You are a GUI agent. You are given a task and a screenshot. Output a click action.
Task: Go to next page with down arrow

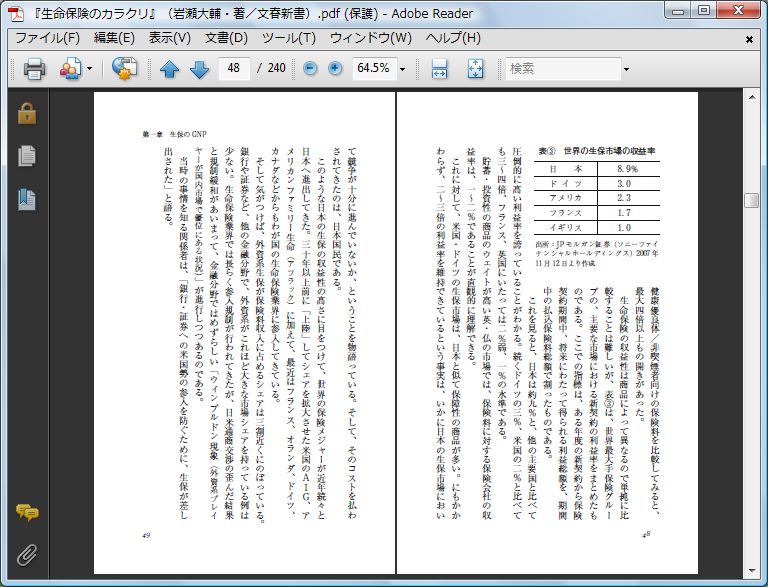pyautogui.click(x=199, y=69)
